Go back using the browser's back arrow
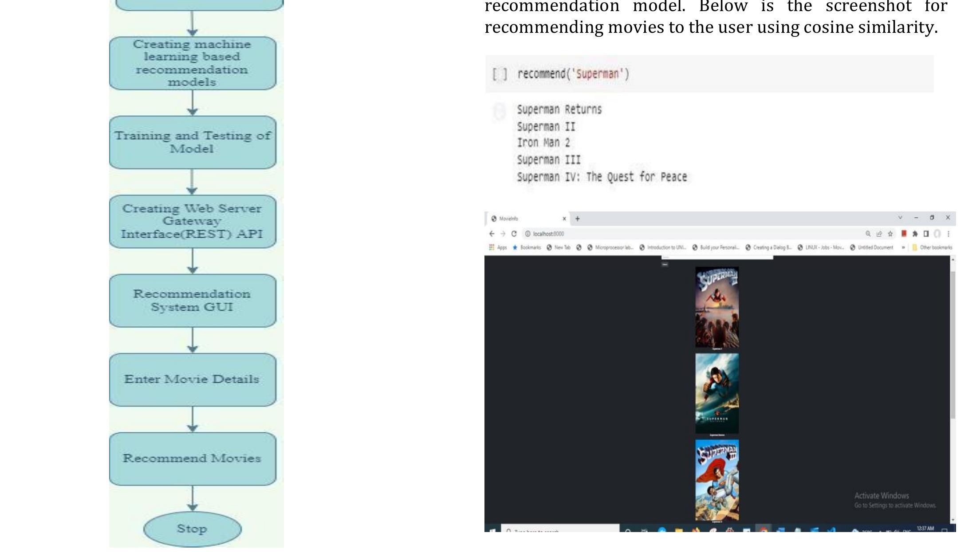 tap(492, 234)
